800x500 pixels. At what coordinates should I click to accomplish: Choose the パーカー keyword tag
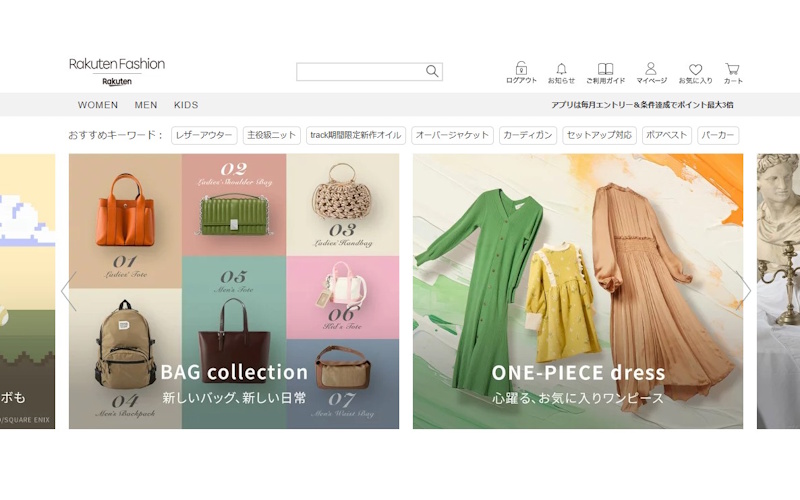(718, 135)
